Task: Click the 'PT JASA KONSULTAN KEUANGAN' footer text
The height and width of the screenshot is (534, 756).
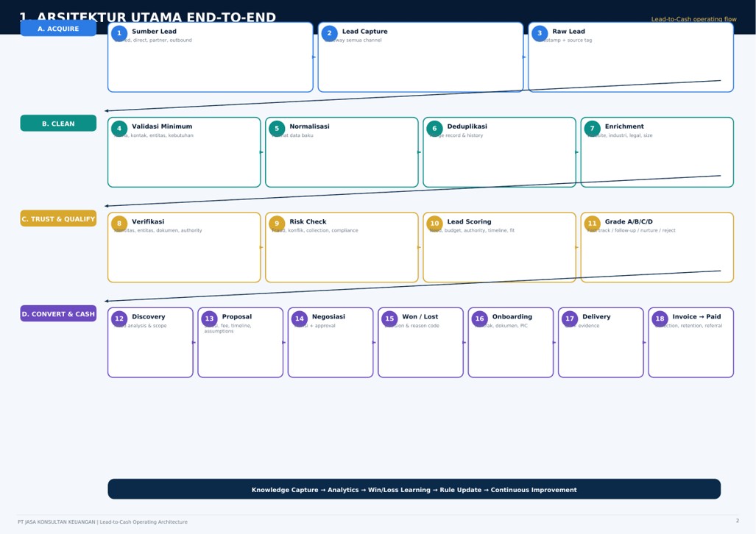Action: 57,522
